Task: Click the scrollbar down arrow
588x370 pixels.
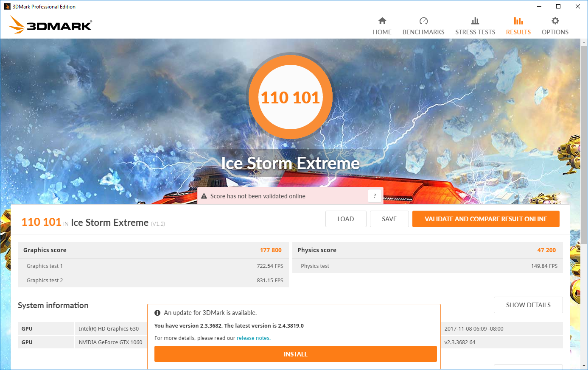Action: [584, 365]
